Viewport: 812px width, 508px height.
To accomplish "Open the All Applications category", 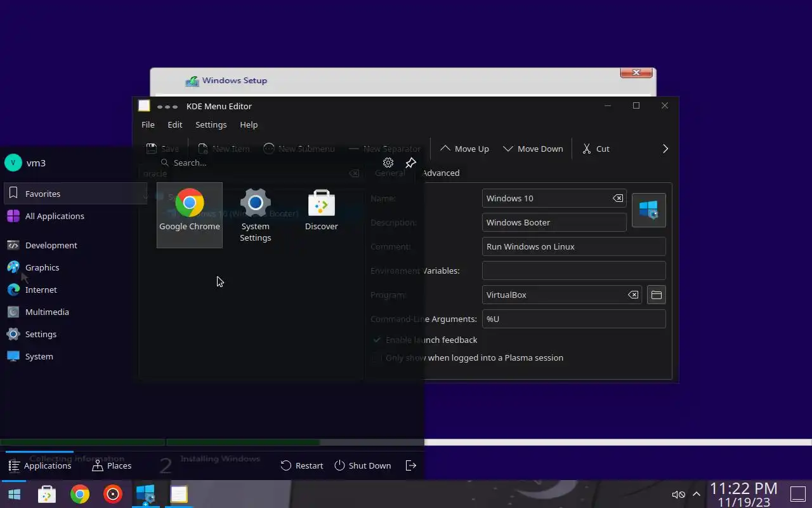I will coord(75,216).
